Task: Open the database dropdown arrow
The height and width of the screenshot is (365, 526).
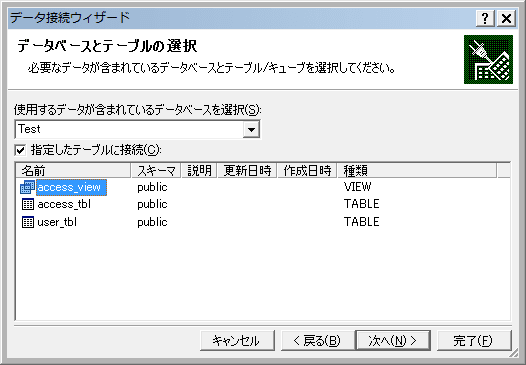Action: pyautogui.click(x=251, y=129)
